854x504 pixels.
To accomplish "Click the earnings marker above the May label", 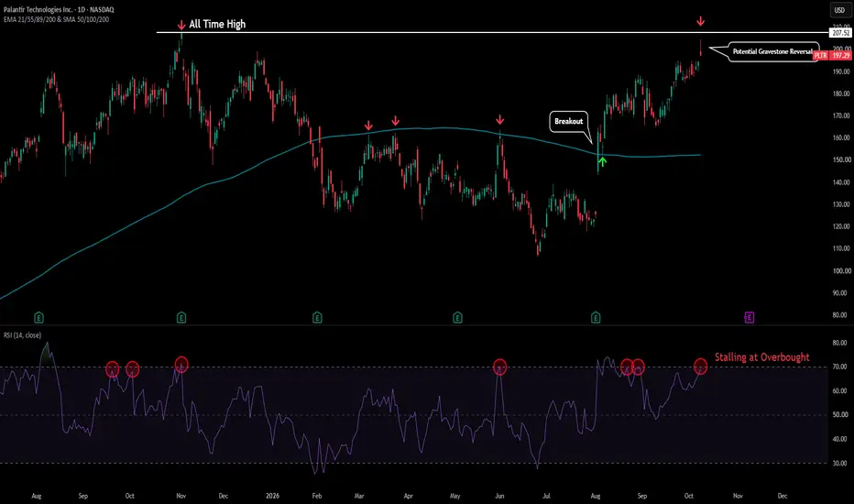I will click(457, 317).
